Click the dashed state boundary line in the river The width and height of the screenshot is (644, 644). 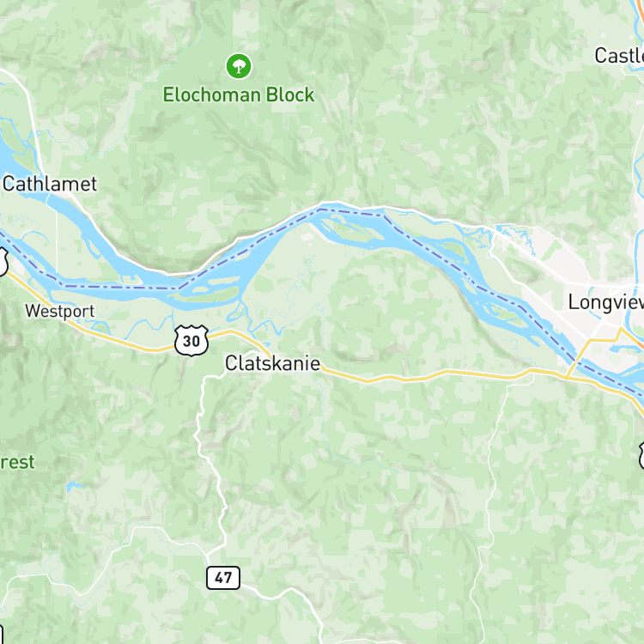pyautogui.click(x=123, y=287)
